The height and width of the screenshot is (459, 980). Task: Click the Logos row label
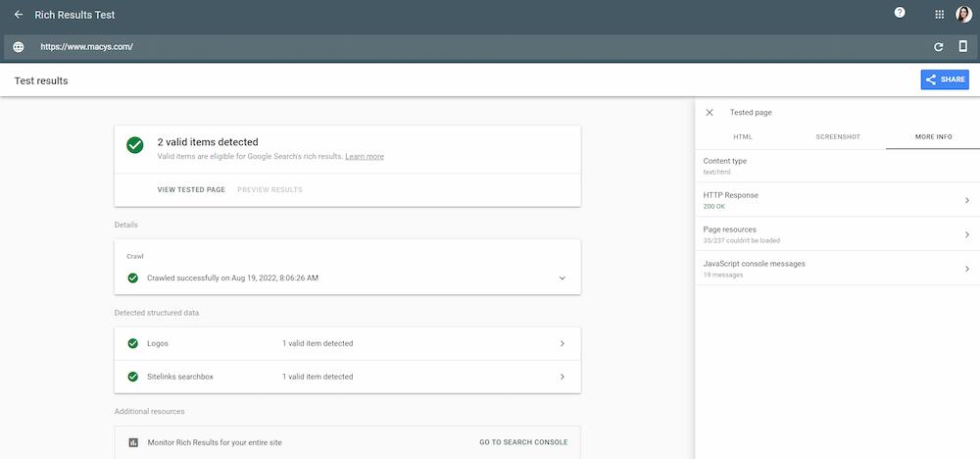158,343
